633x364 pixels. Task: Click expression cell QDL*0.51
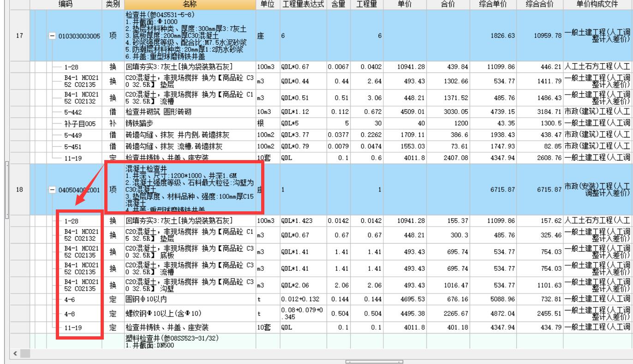tap(302, 97)
